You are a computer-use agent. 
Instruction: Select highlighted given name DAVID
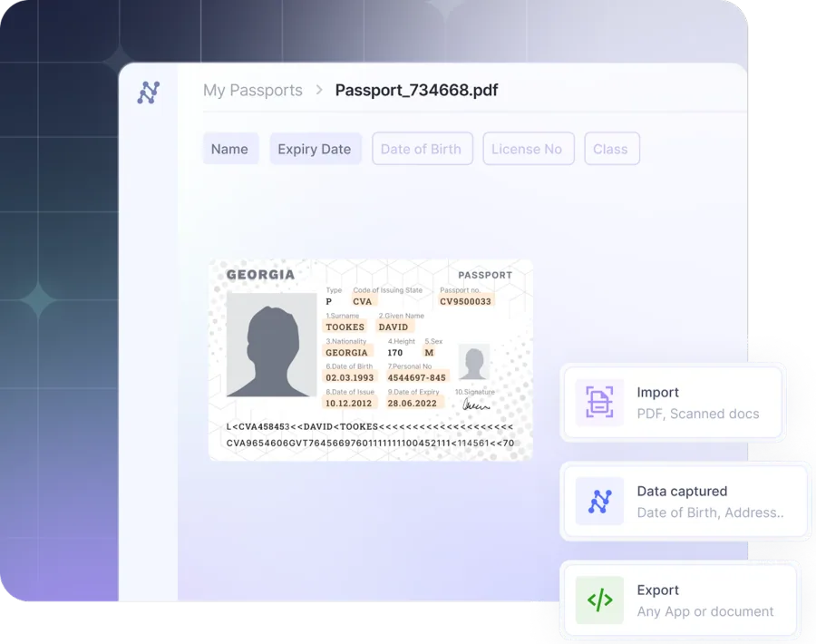coord(393,327)
